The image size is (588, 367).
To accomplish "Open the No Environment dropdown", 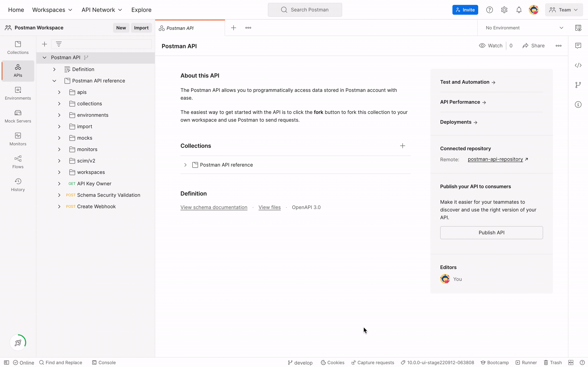I will (x=524, y=28).
